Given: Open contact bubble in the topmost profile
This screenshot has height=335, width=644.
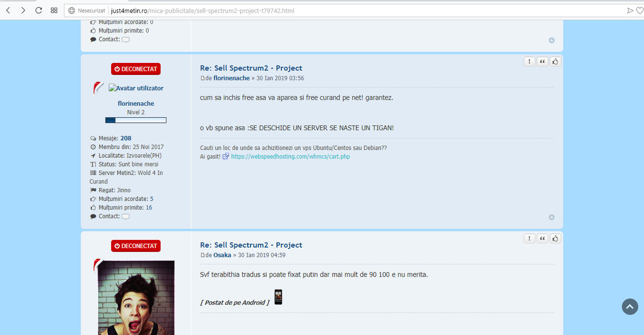Looking at the screenshot, I should pyautogui.click(x=126, y=40).
